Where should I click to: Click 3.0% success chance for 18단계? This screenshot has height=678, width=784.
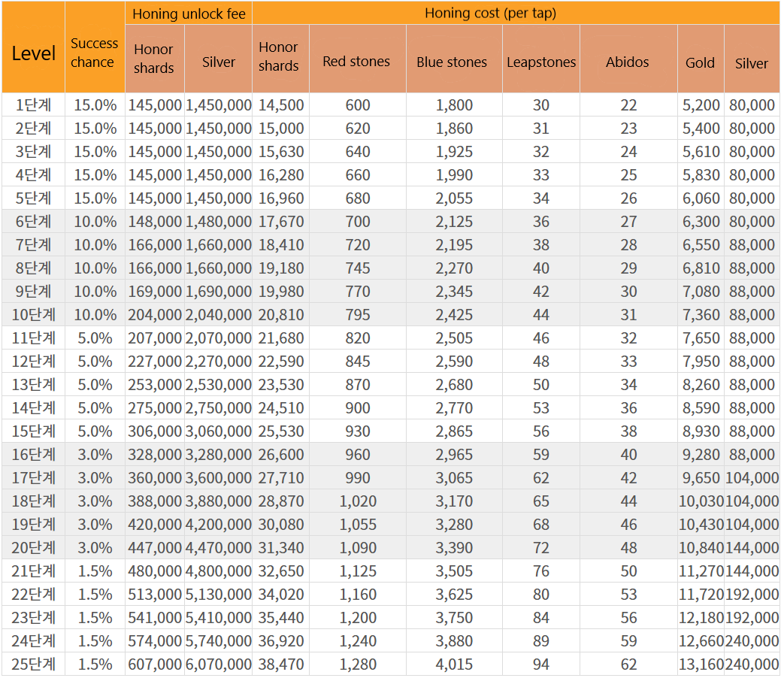pyautogui.click(x=95, y=501)
